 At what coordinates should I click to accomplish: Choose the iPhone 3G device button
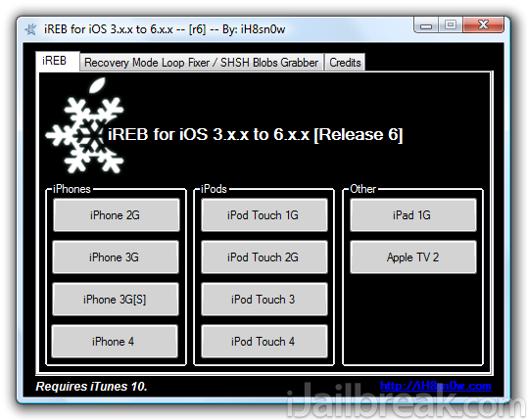click(116, 257)
